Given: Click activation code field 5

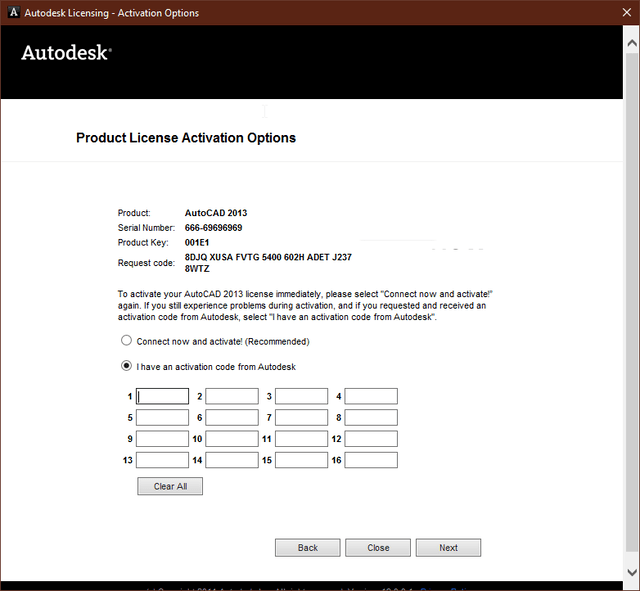Looking at the screenshot, I should (x=162, y=418).
